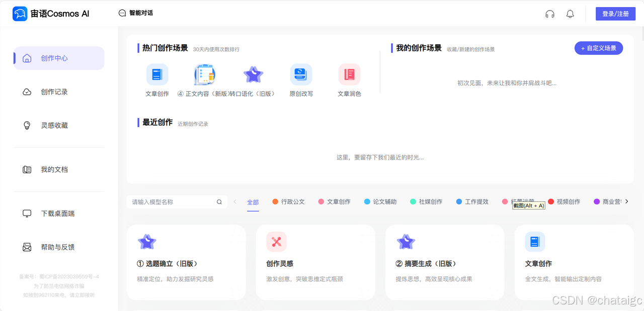Open the ② 摘要生成（旧版）card title

tap(426, 264)
